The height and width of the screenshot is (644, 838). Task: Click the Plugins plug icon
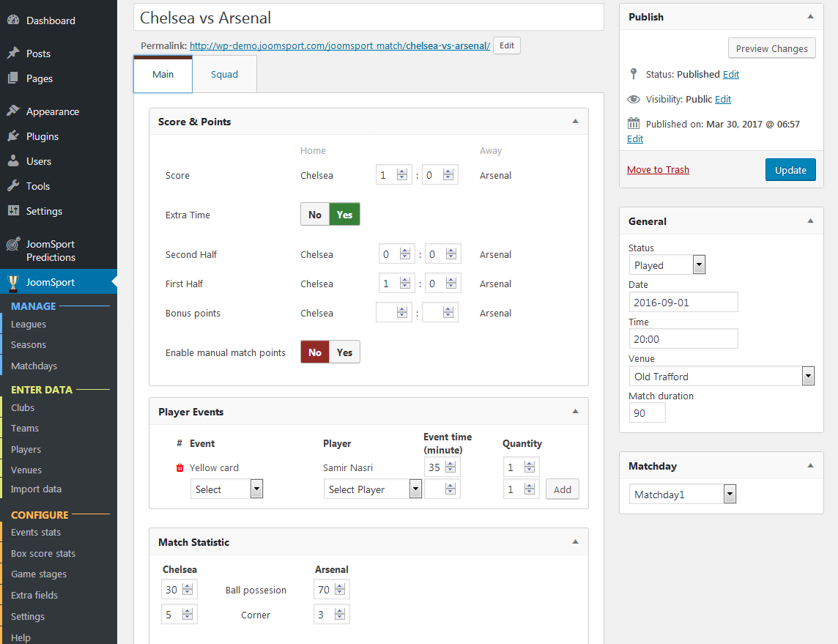coord(13,136)
